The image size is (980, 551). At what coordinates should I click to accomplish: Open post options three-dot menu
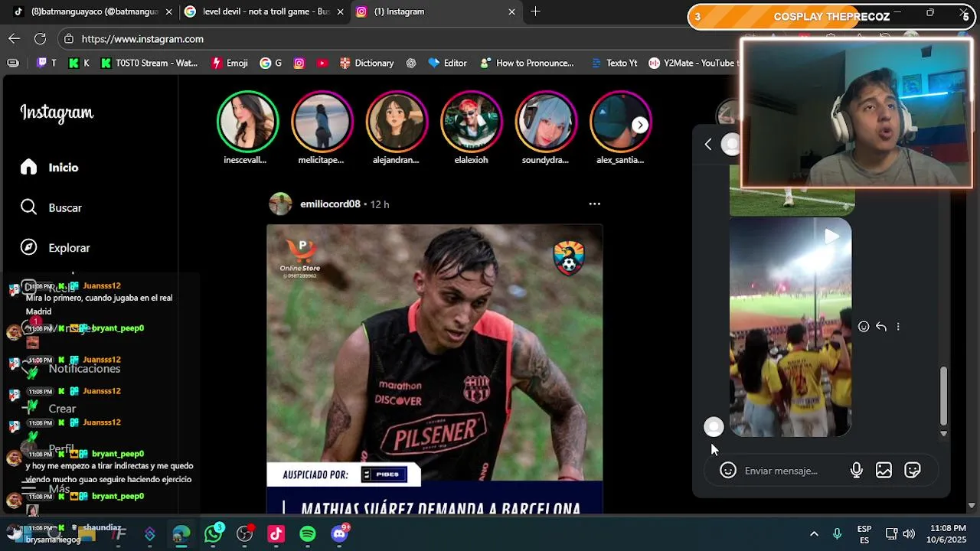tap(594, 204)
